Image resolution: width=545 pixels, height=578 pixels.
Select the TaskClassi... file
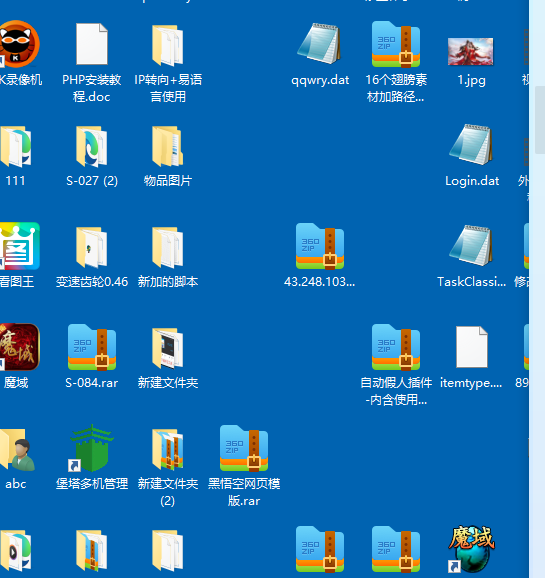pyautogui.click(x=471, y=246)
